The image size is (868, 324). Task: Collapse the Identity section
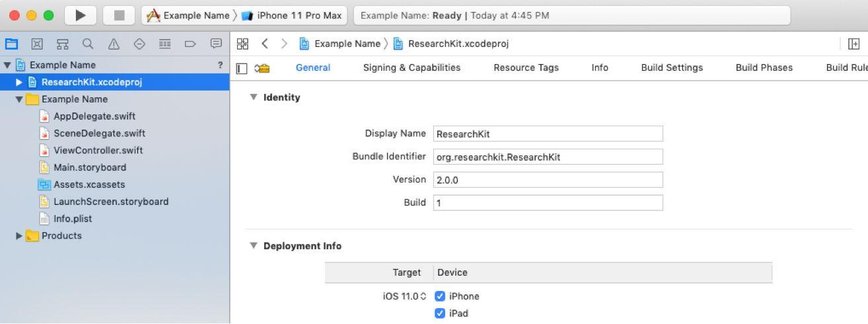click(254, 97)
